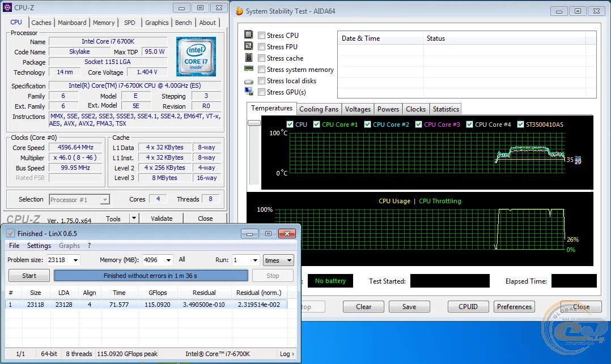Image resolution: width=611 pixels, height=364 pixels.
Task: Switch to the Bench tab in CPU-Z
Action: [x=183, y=23]
